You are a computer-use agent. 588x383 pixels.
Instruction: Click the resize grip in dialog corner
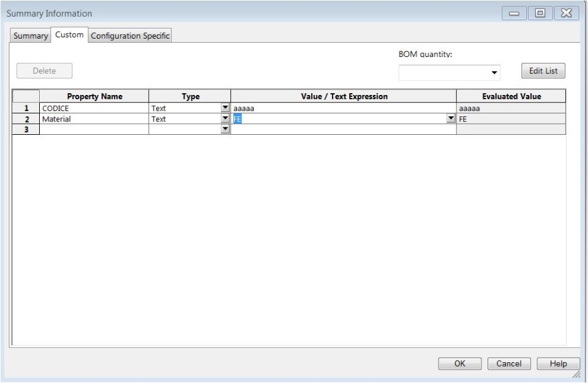576,374
